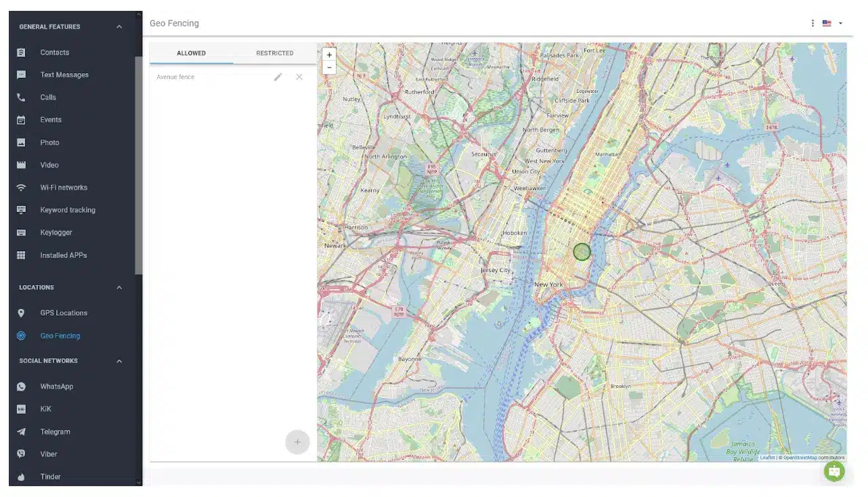Screen dimensions: 868x497
Task: Collapse the Locations section
Action: 119,287
